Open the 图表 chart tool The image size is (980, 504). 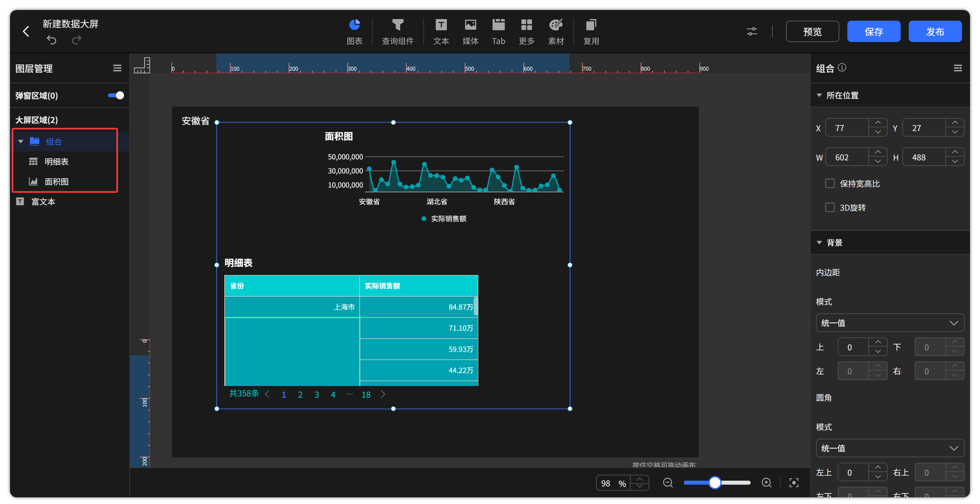pos(354,31)
